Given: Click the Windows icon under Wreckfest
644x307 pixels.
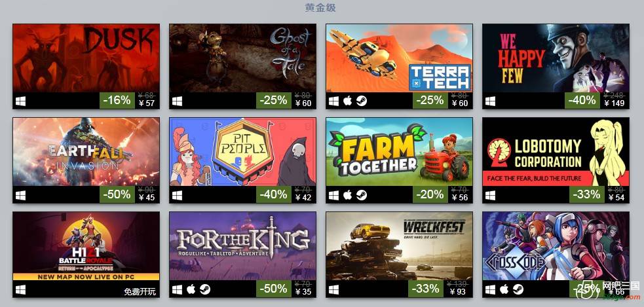Looking at the screenshot, I should 334,290.
